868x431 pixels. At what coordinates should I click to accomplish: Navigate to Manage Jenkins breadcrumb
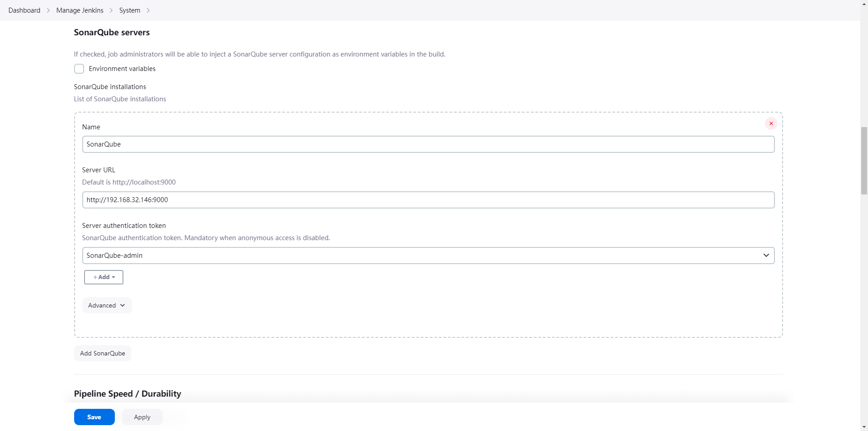tap(80, 10)
